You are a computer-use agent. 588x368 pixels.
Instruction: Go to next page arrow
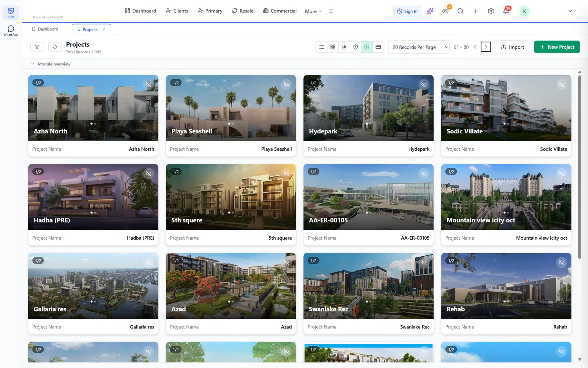[x=486, y=47]
